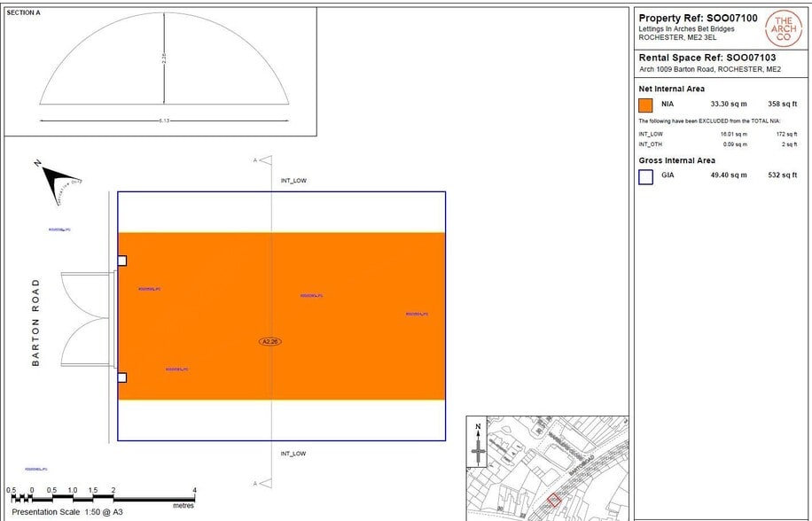Open the location map thumbnail
Viewport: 812px width, 521px height.
(547, 468)
